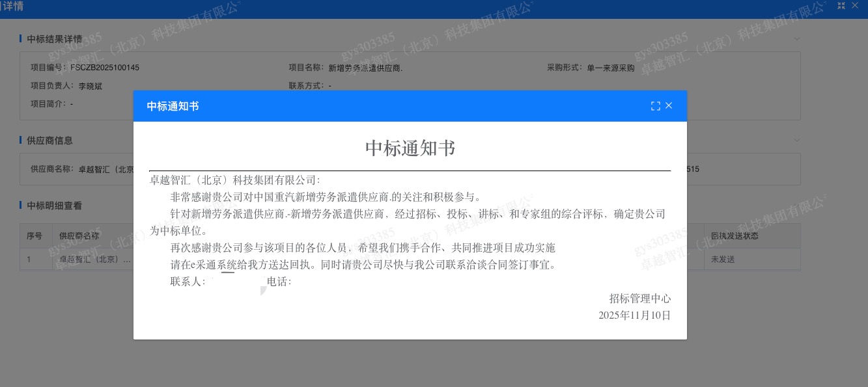Click the 未发送 status cell
868x387 pixels.
point(723,259)
